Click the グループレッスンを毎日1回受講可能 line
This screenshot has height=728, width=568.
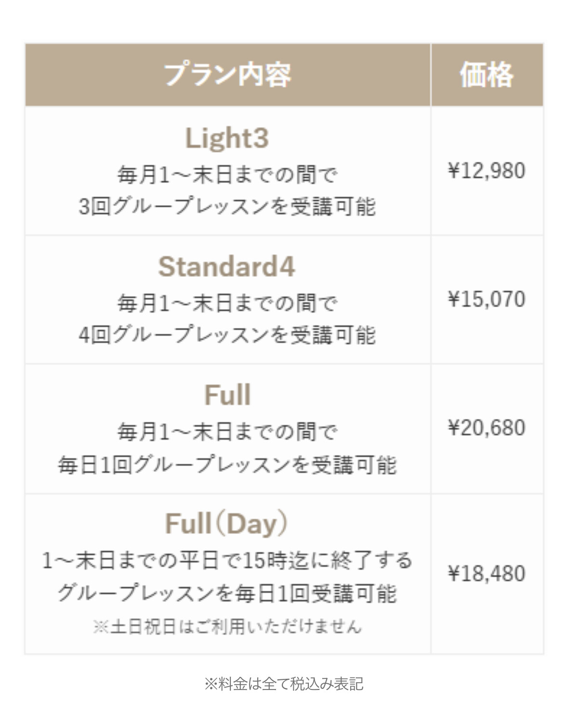[x=227, y=593]
